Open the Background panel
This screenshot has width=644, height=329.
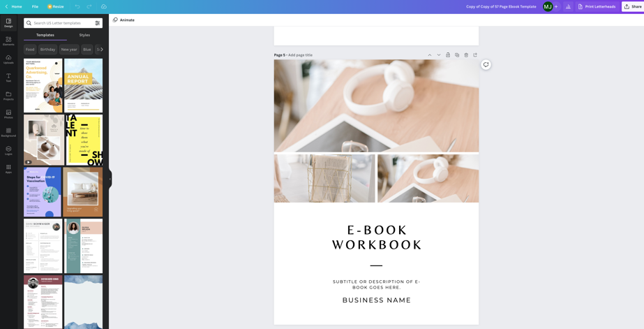coord(8,132)
